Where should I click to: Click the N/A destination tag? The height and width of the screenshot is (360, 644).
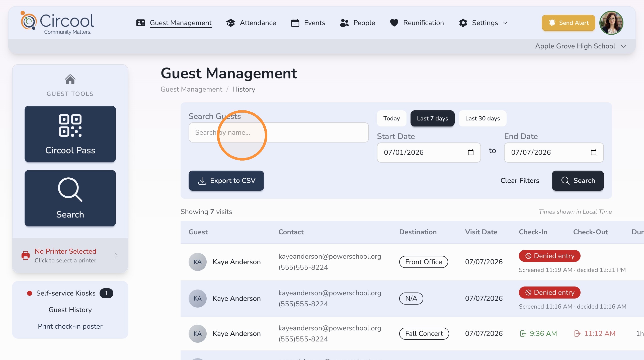click(411, 298)
